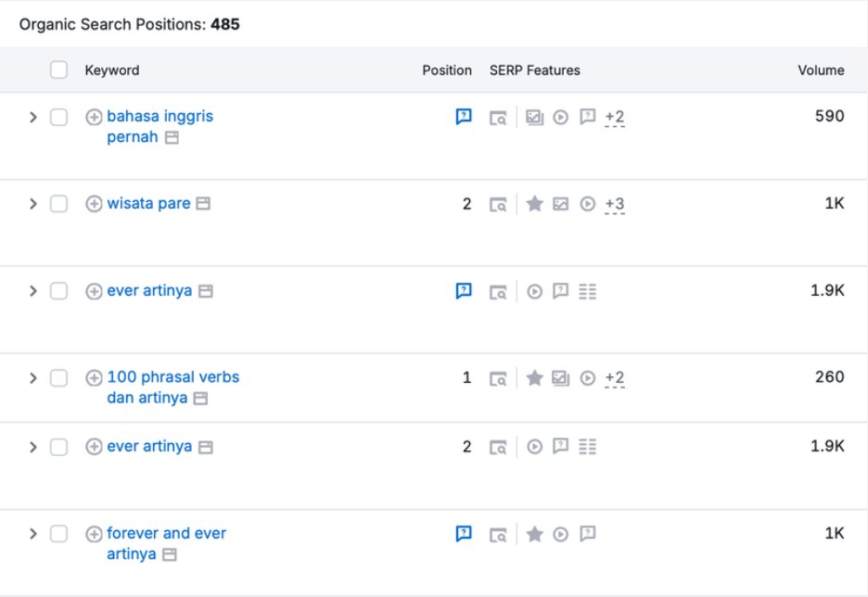Expand first ever artinya row details
The height and width of the screenshot is (597, 868).
click(x=32, y=290)
